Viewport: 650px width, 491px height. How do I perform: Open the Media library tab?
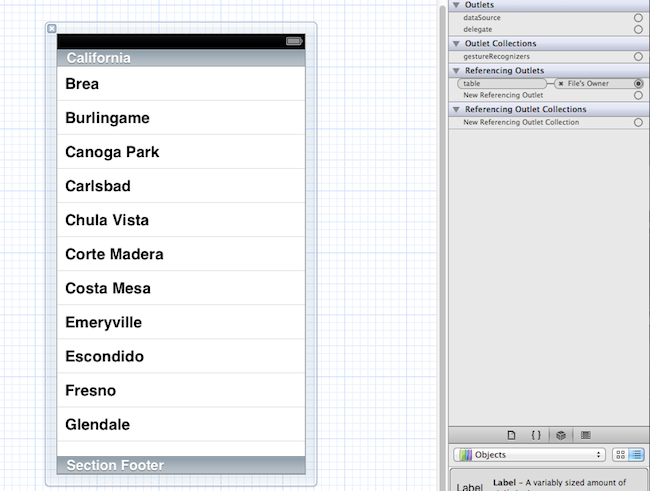pos(585,435)
